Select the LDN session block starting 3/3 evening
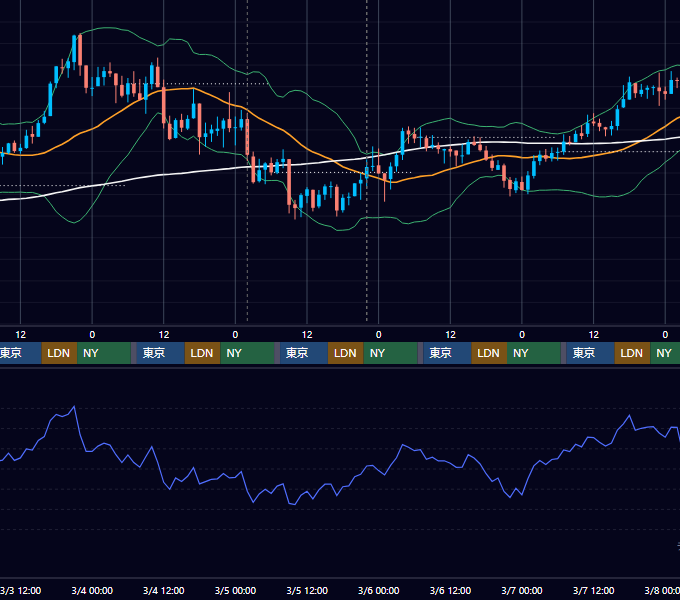 [x=59, y=353]
